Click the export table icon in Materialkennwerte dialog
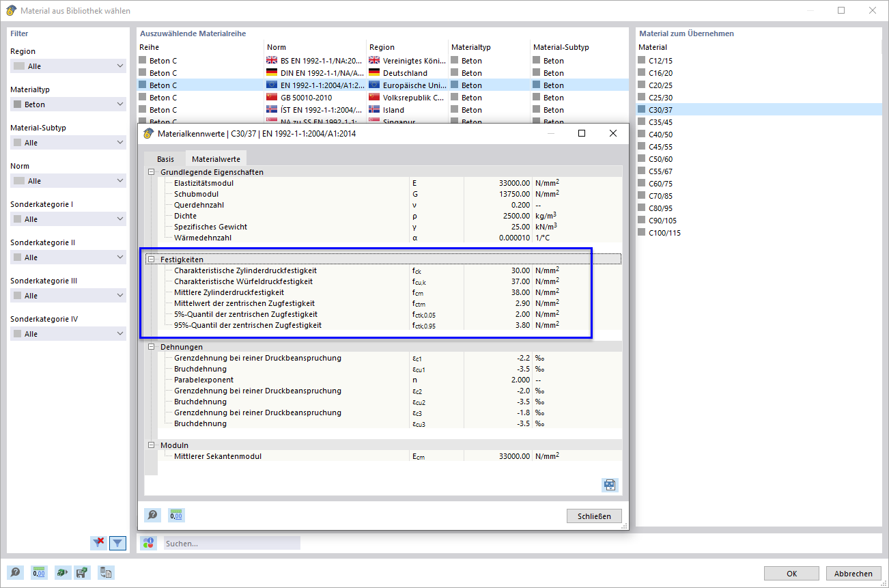This screenshot has width=889, height=588. click(x=610, y=485)
